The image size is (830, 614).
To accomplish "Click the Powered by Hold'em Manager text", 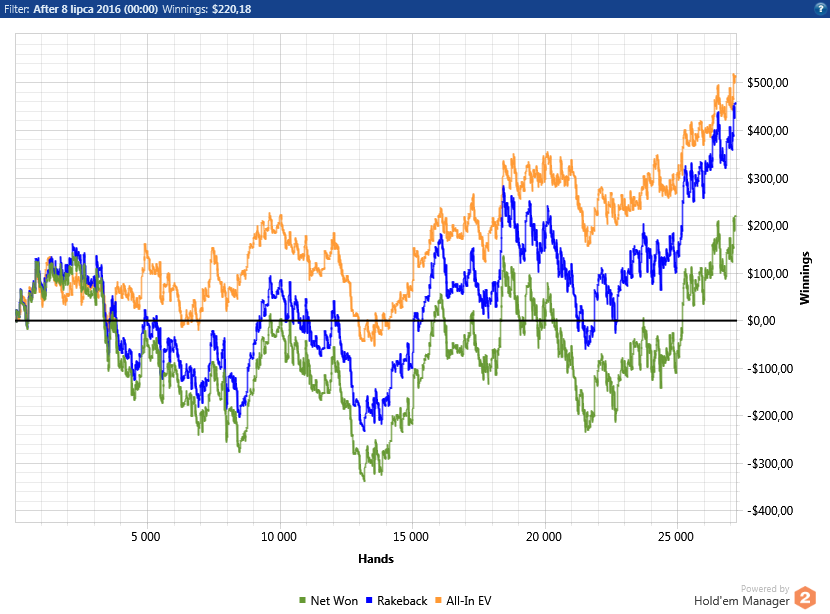I will point(742,596).
